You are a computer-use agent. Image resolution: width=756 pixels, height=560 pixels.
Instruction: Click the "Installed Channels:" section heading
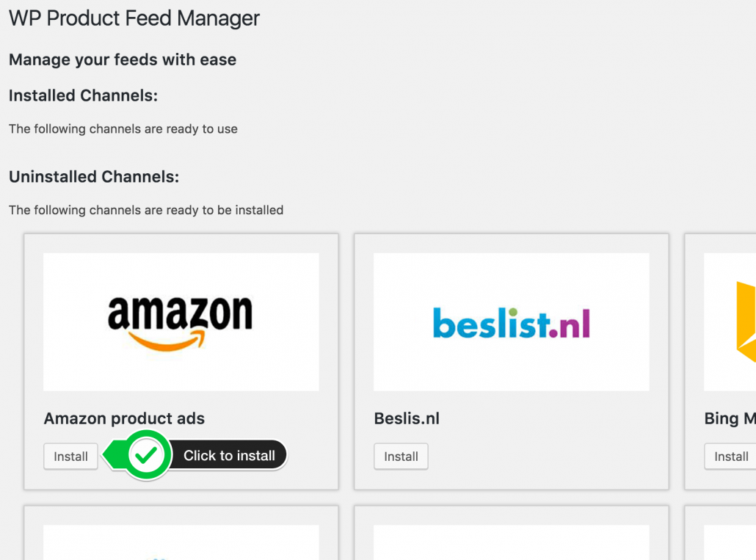coord(83,95)
